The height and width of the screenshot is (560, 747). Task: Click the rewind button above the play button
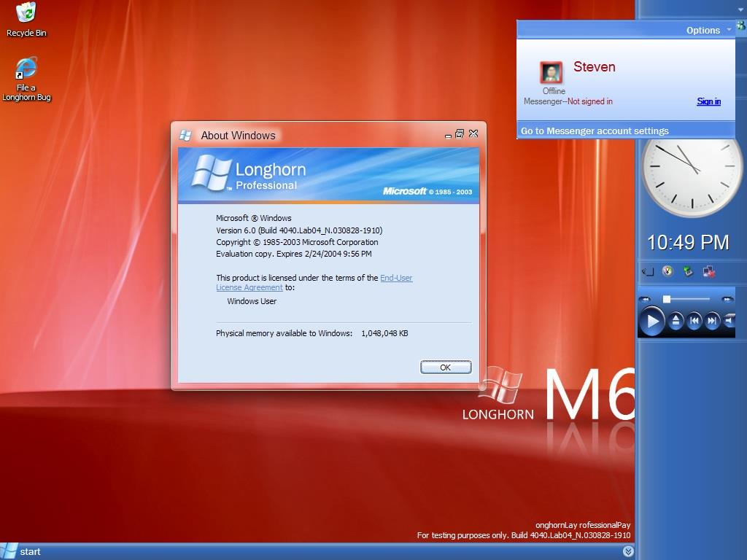coord(645,299)
